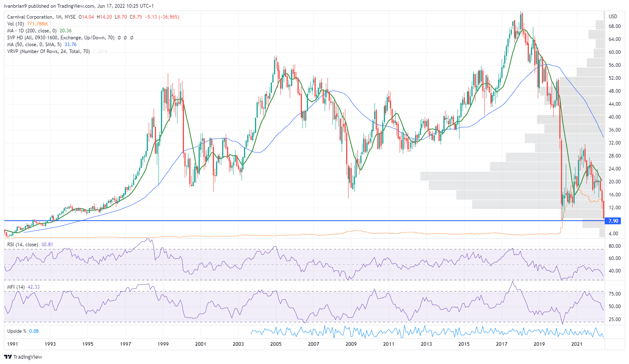629x364 pixels.
Task: Click the 68.00 price axis value
Action: point(614,26)
